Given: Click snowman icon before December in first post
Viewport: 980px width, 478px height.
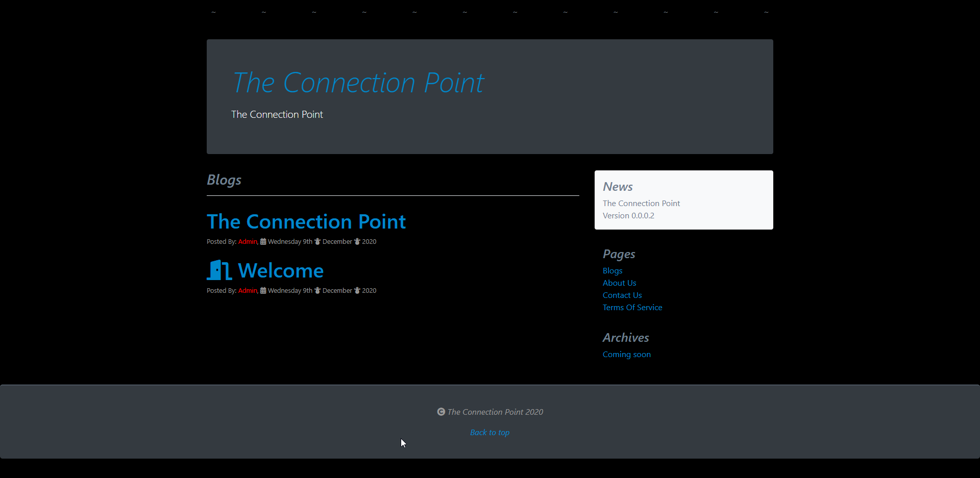Looking at the screenshot, I should tap(317, 242).
